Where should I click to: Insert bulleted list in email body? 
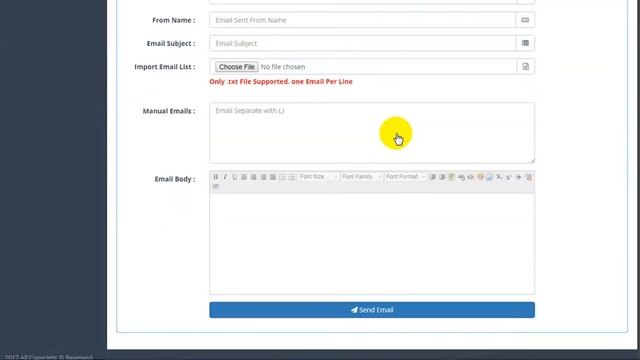click(x=291, y=177)
